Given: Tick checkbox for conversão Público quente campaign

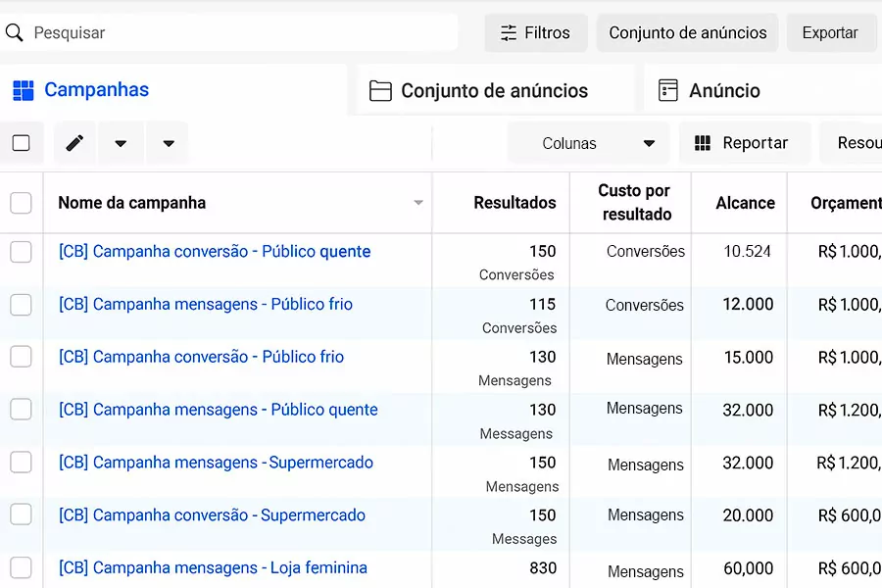Looking at the screenshot, I should tap(21, 252).
